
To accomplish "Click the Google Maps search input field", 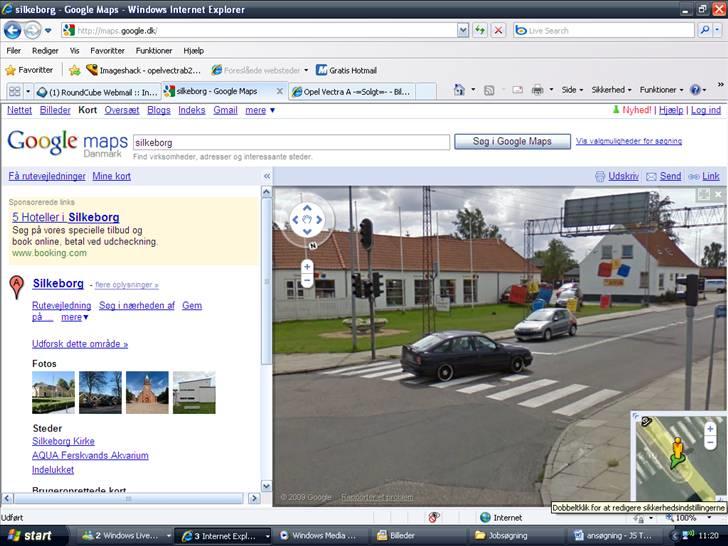I will coord(290,142).
